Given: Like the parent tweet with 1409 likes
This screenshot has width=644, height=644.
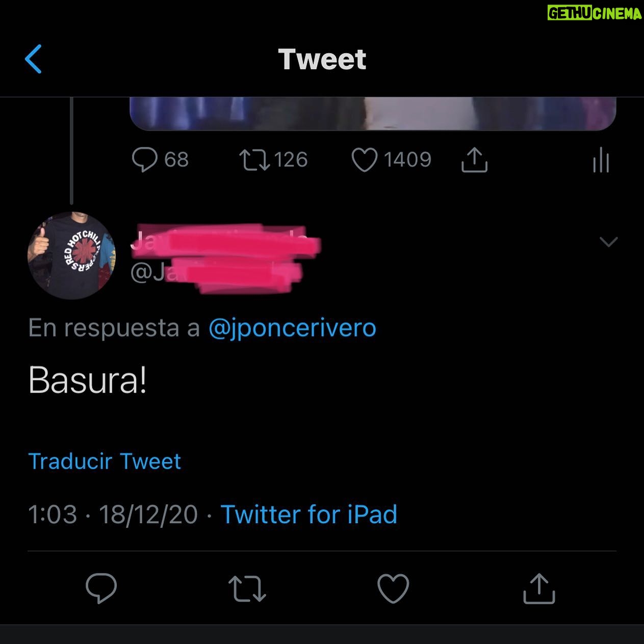Looking at the screenshot, I should pos(392,160).
